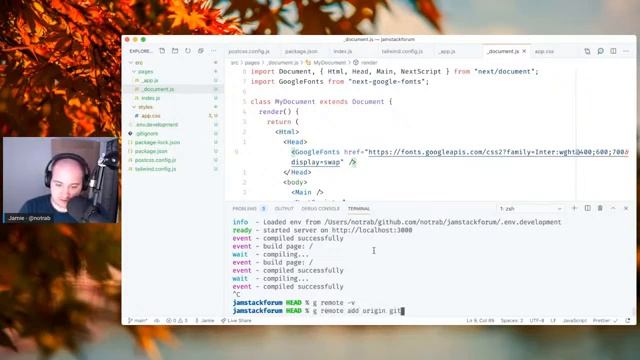
Task: Click the 'render' breadcrumb segment
Action: click(369, 63)
